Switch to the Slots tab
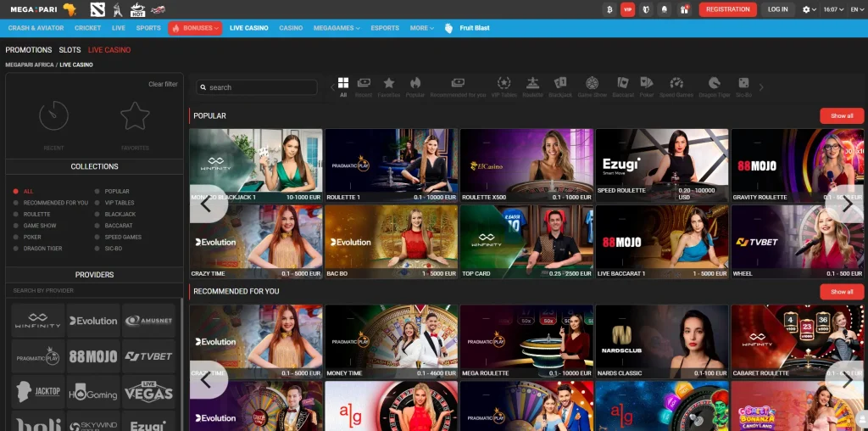 pos(70,50)
